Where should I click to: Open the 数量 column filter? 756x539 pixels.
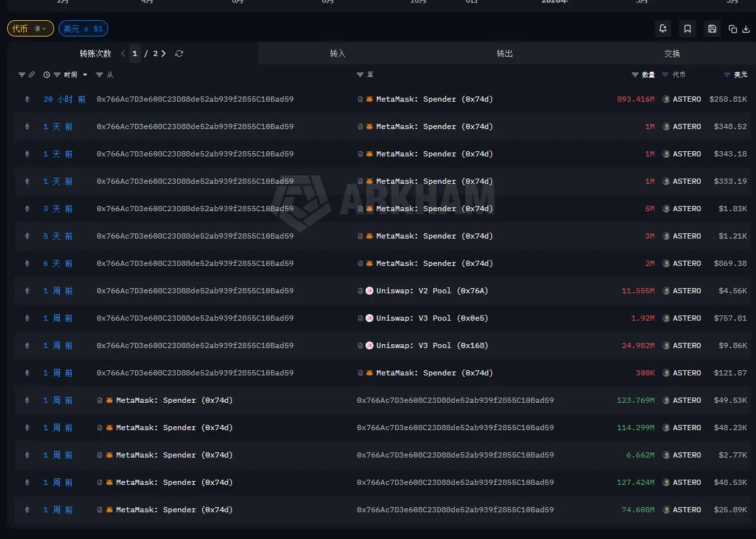pos(635,75)
